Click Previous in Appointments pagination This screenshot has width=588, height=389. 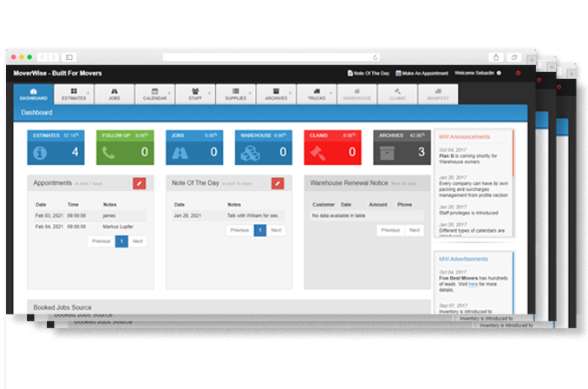pyautogui.click(x=101, y=241)
